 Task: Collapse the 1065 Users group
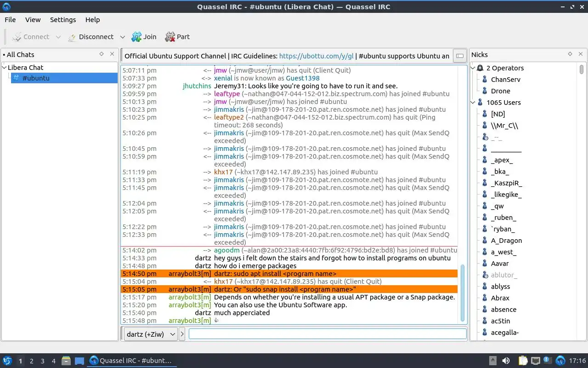tap(474, 103)
